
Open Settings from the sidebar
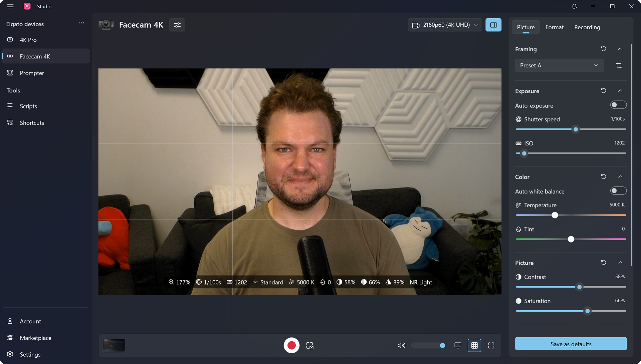46,354
